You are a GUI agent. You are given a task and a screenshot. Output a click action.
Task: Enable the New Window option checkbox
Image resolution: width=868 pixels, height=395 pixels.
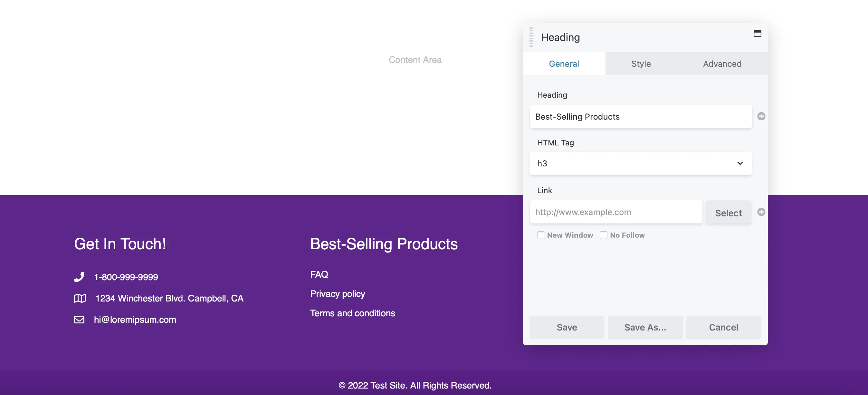541,234
